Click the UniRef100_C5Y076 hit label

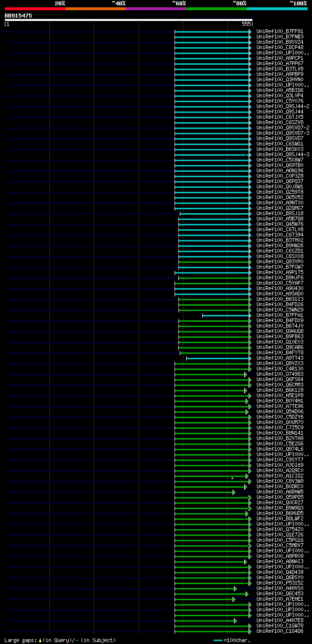point(280,101)
